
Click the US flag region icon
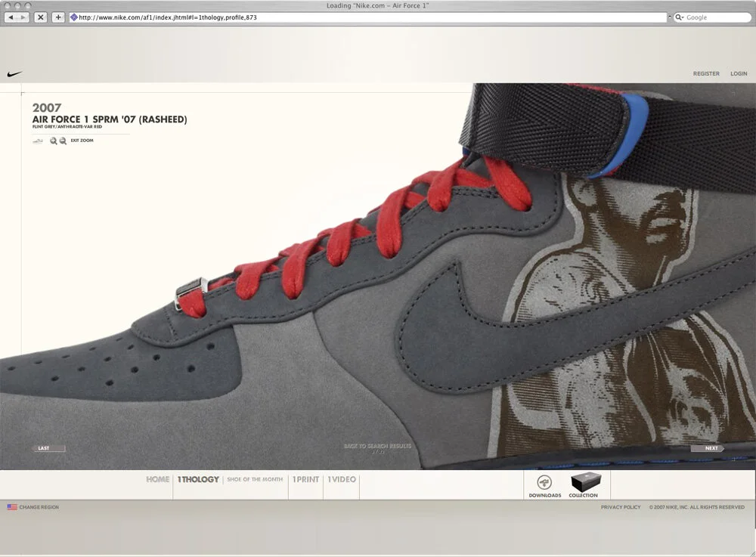pos(12,507)
